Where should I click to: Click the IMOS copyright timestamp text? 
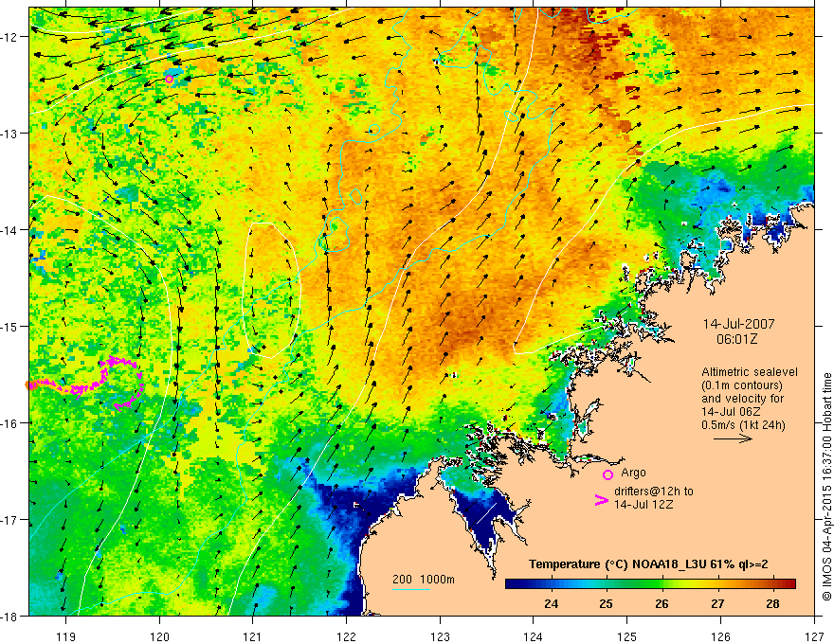tap(827, 487)
